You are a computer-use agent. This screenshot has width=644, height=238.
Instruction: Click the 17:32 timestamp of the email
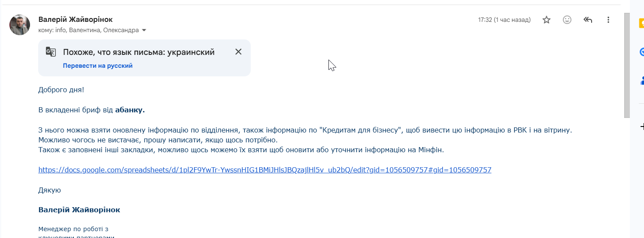pos(504,20)
